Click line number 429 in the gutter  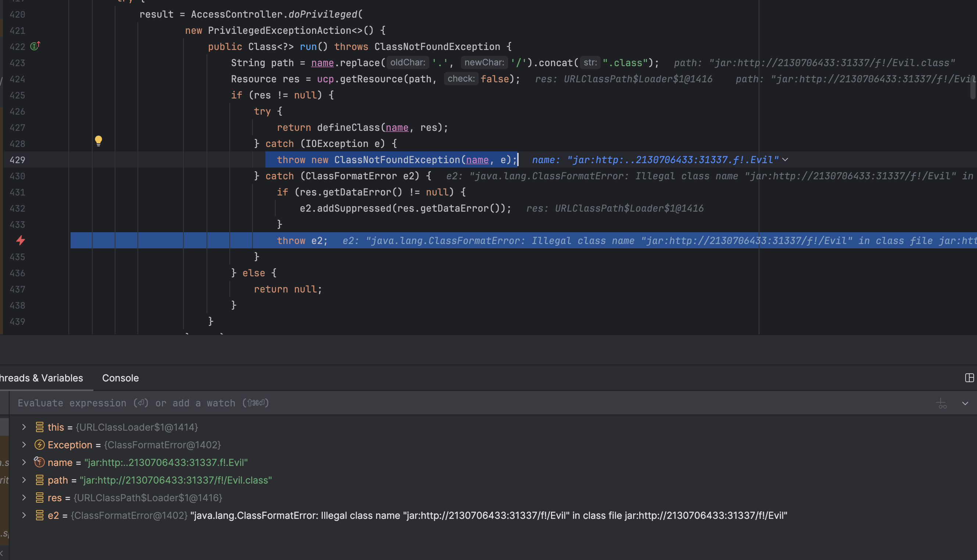tap(17, 159)
